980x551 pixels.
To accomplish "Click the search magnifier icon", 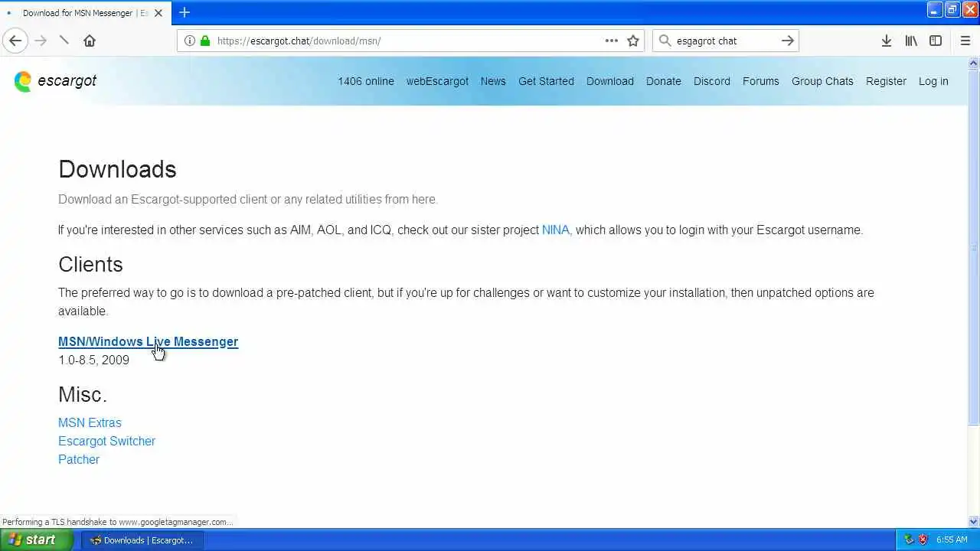I will click(665, 41).
